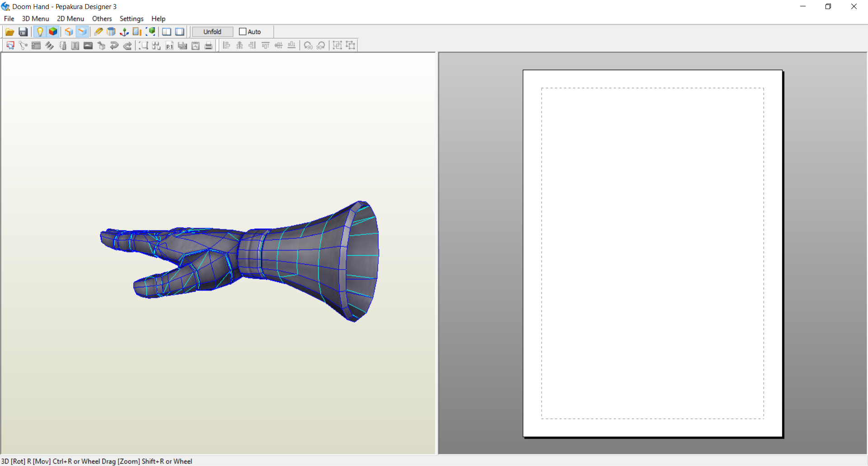Click the bracketed square select-all icon
868x466 pixels.
pos(143,45)
